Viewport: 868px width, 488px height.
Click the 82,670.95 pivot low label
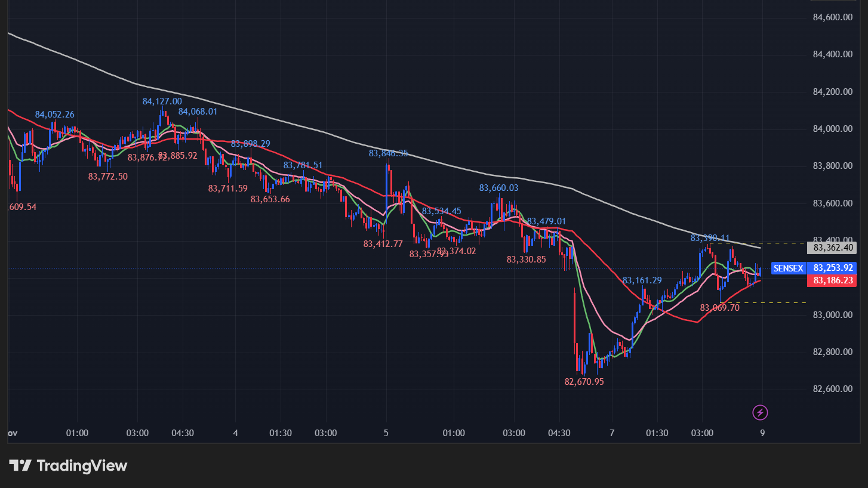point(584,381)
